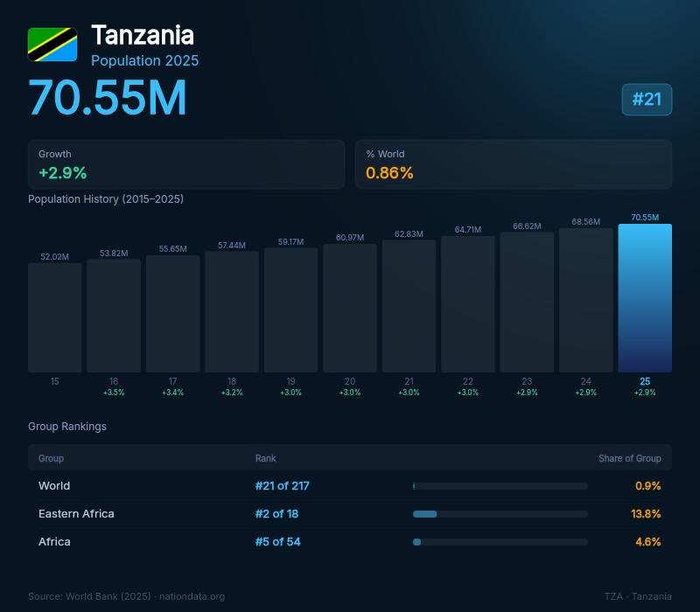Click the +3.5% growth label under 16
Viewport: 700px width, 612px height.
click(114, 393)
